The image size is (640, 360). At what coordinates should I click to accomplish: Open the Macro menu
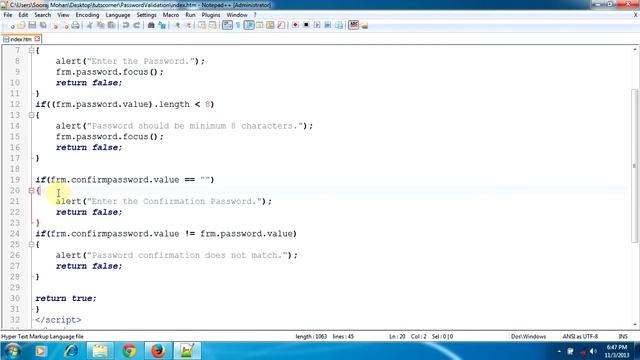point(171,15)
